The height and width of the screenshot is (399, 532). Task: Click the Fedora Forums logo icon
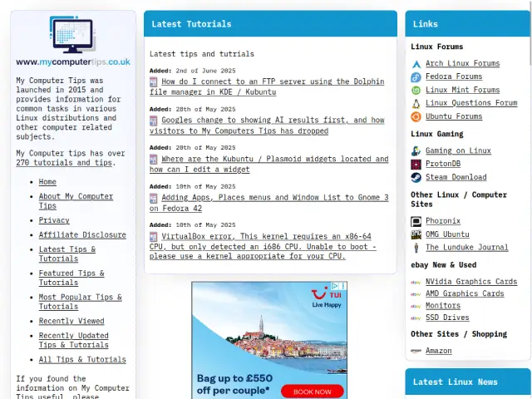point(416,77)
